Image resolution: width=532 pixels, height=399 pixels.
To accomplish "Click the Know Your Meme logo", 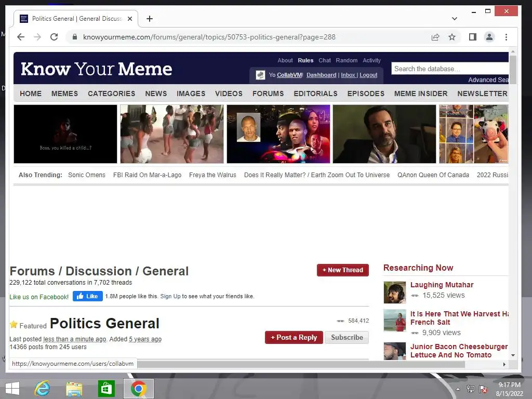I will [x=96, y=69].
